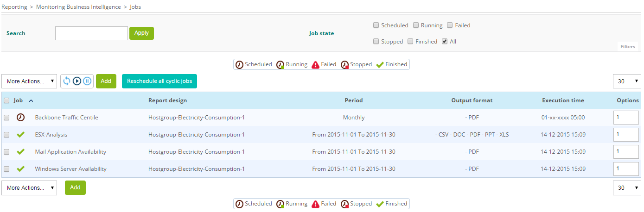Click into the Search text field
Image resolution: width=644 pixels, height=212 pixels.
tap(91, 33)
